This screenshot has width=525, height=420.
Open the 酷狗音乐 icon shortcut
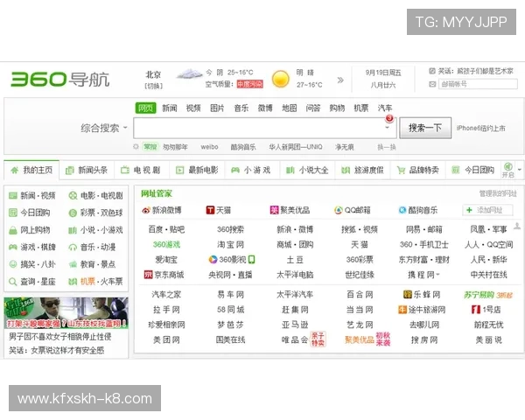[402, 210]
